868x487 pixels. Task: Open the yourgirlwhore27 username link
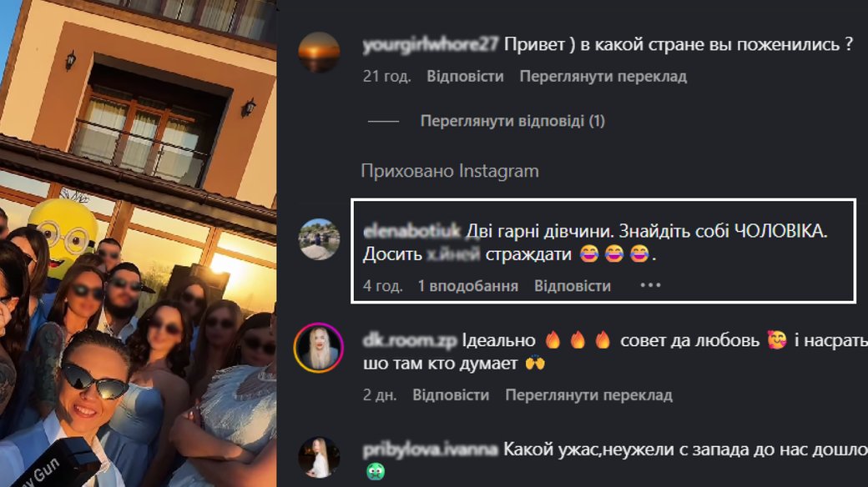[430, 44]
